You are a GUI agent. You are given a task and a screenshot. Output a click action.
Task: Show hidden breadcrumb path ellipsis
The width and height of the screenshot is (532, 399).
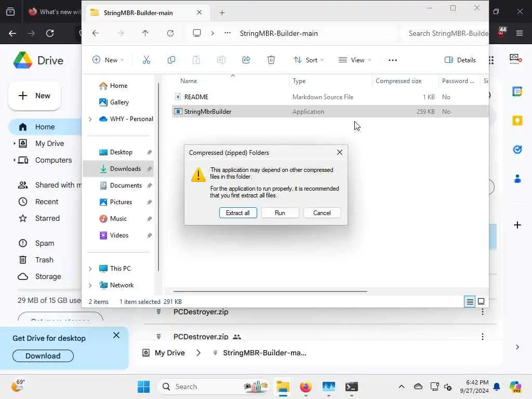pyautogui.click(x=228, y=33)
